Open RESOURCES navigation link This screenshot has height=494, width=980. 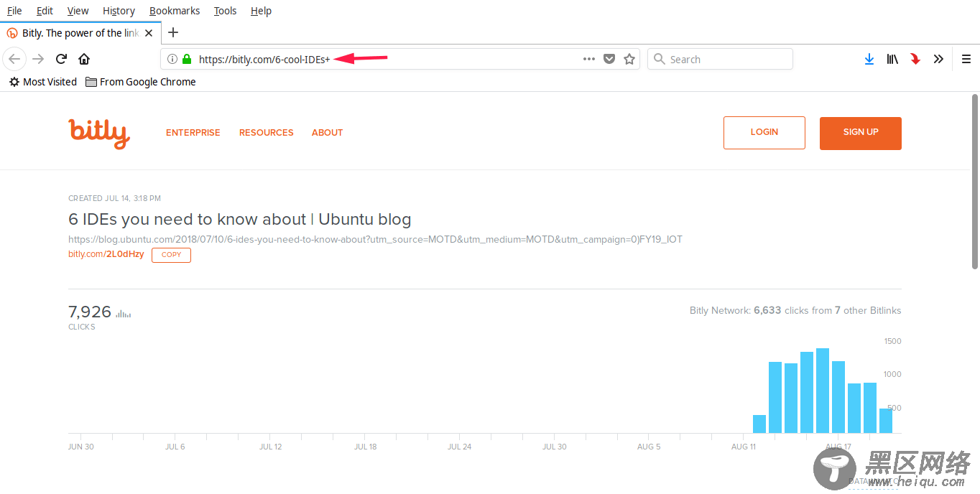pos(267,133)
